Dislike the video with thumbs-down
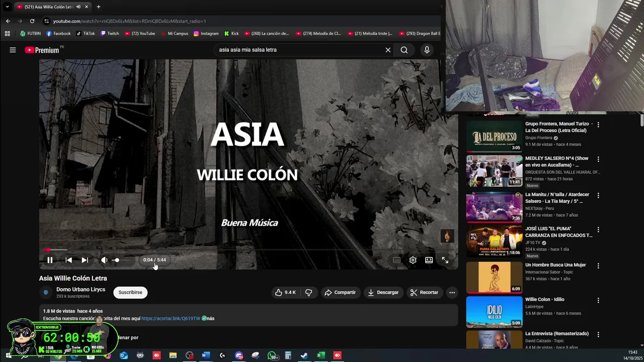Viewport: 644px width, 362px height. point(309,292)
